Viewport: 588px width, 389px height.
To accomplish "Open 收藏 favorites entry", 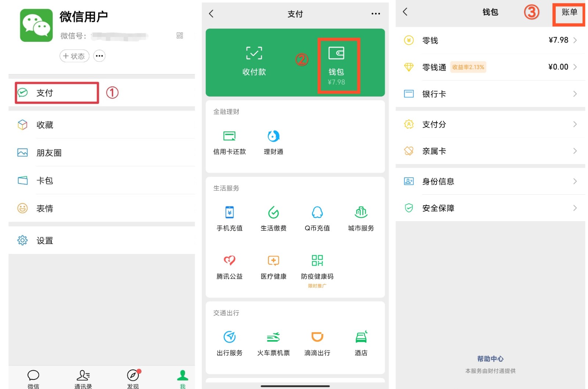I will pyautogui.click(x=102, y=125).
